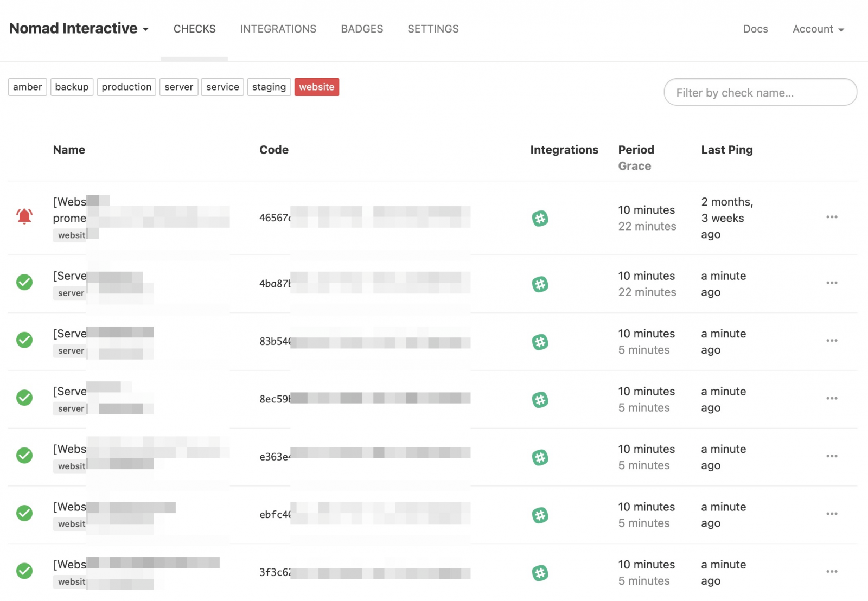
Task: Click Slack integration icon for check 3f3c6
Action: (540, 573)
